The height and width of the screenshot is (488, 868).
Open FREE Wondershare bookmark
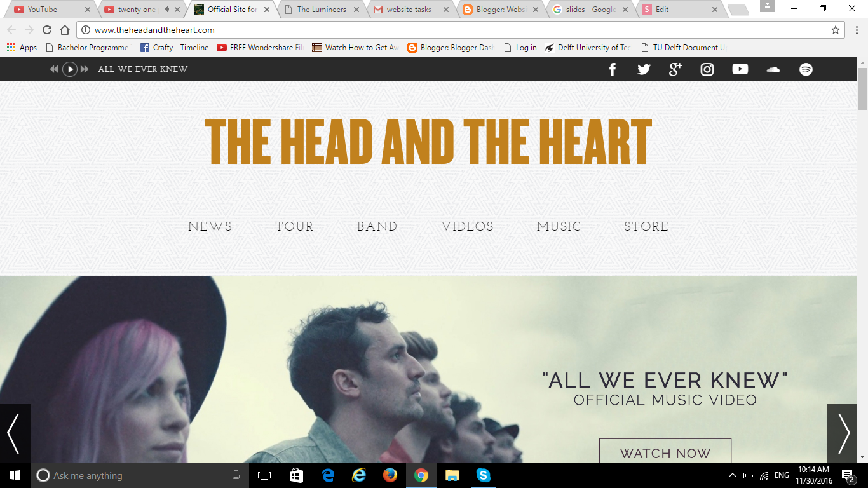[261, 48]
